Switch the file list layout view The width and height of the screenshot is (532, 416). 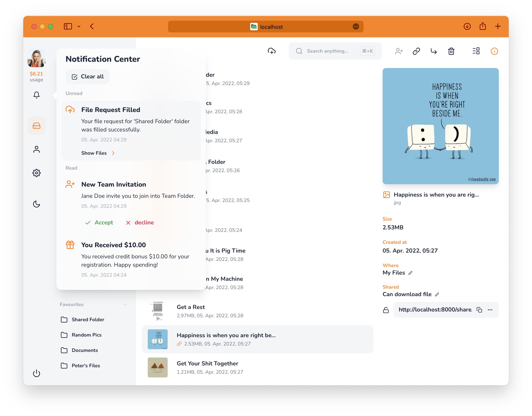(476, 51)
